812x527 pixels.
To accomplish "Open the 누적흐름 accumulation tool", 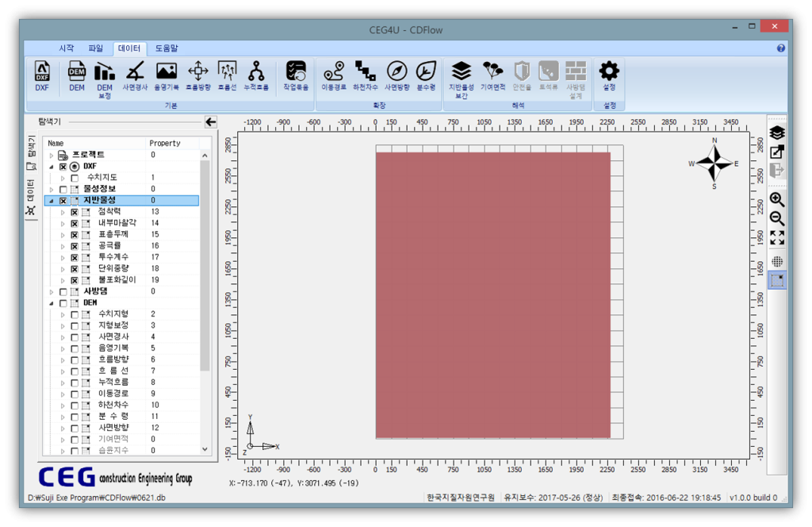I will coord(256,75).
